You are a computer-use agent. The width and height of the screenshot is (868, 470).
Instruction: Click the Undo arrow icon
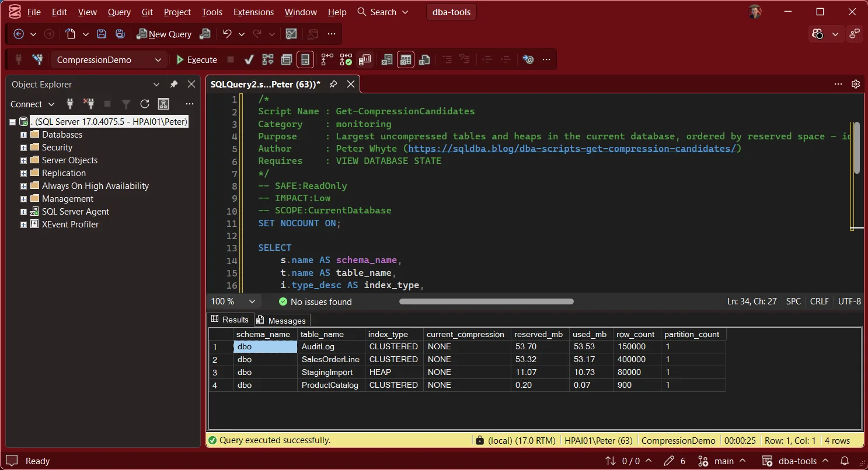point(227,34)
